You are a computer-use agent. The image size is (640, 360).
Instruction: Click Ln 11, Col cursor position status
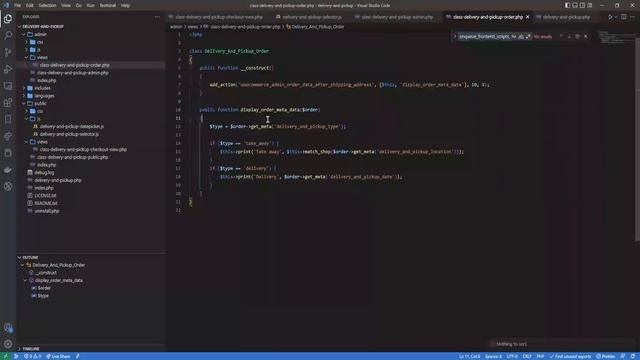click(x=469, y=356)
